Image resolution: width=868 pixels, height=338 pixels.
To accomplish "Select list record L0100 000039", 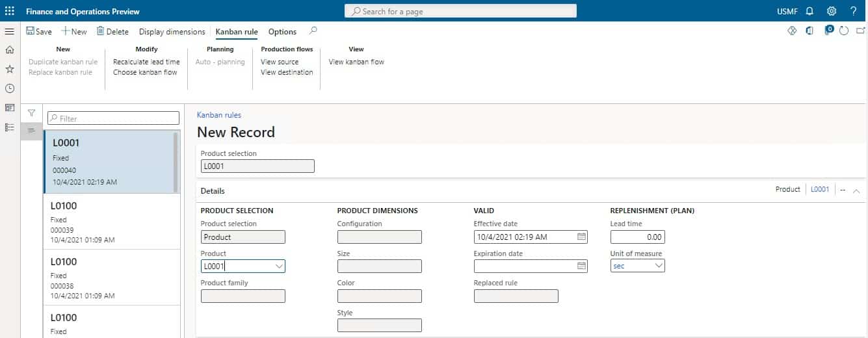I will [x=111, y=222].
